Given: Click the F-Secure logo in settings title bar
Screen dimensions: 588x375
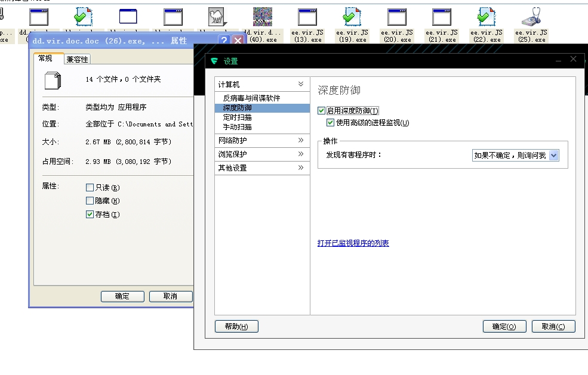Looking at the screenshot, I should coord(214,61).
